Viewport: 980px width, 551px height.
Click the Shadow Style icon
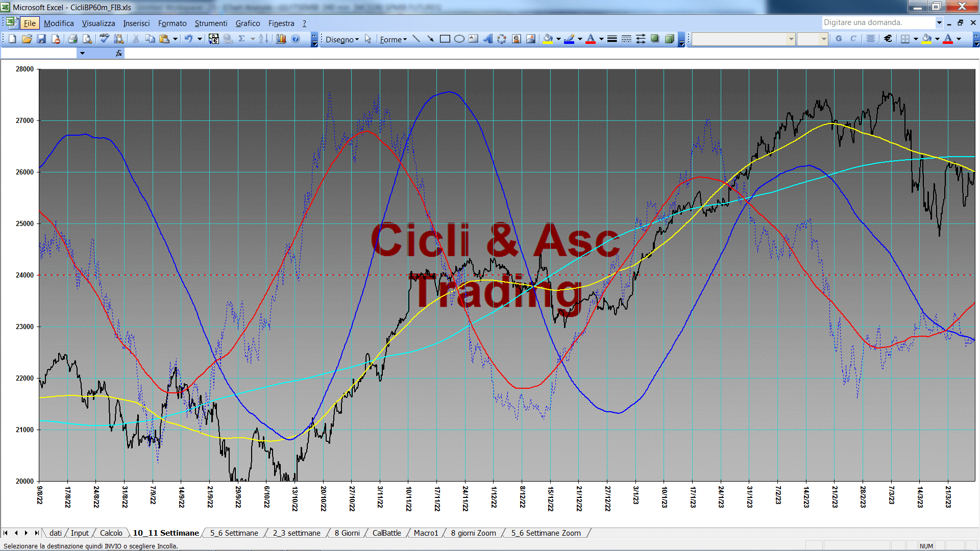coord(655,39)
